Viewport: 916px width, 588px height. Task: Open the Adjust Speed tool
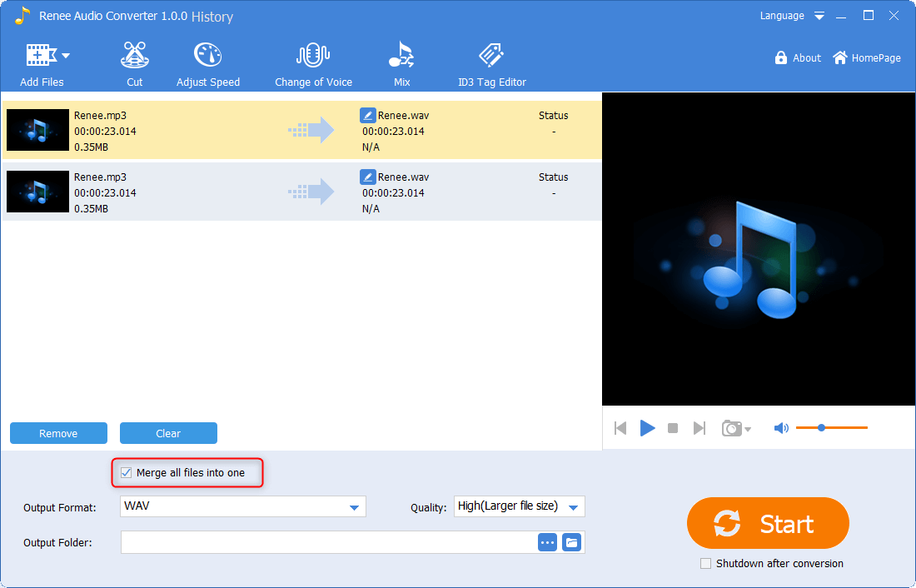pyautogui.click(x=208, y=66)
